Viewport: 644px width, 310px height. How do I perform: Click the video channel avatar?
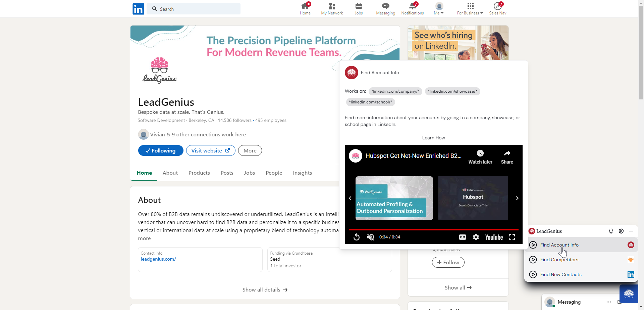tap(356, 156)
